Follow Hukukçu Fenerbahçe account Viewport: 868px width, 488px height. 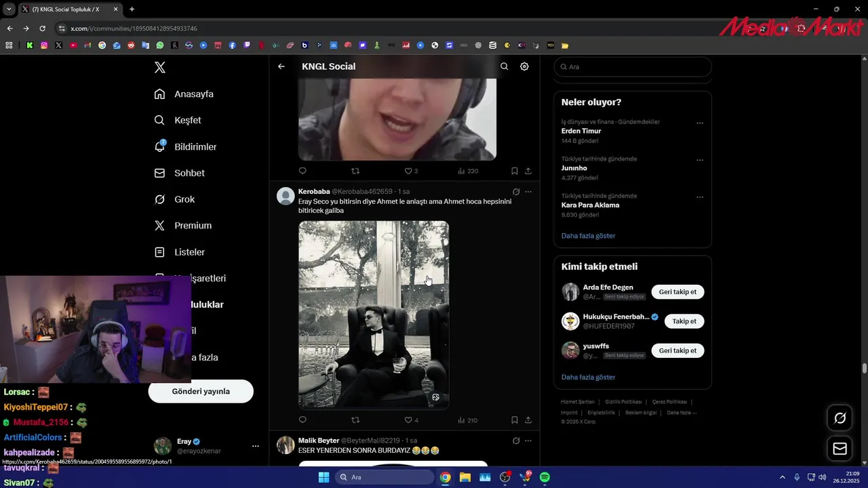point(684,321)
